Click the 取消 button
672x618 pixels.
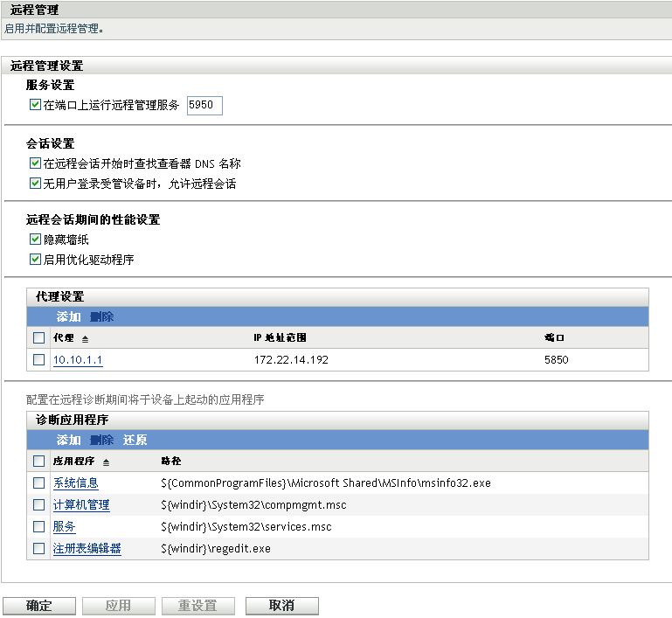coord(282,606)
